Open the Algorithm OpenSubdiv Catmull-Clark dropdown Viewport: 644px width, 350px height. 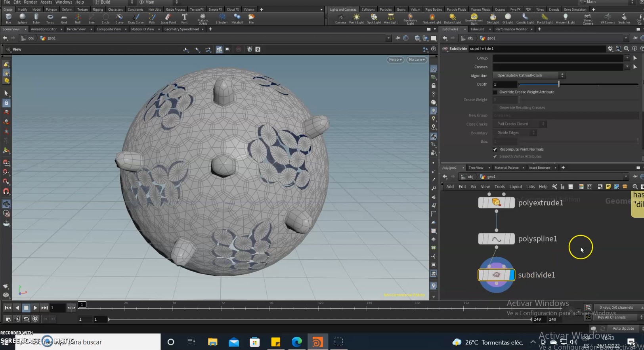click(x=529, y=75)
